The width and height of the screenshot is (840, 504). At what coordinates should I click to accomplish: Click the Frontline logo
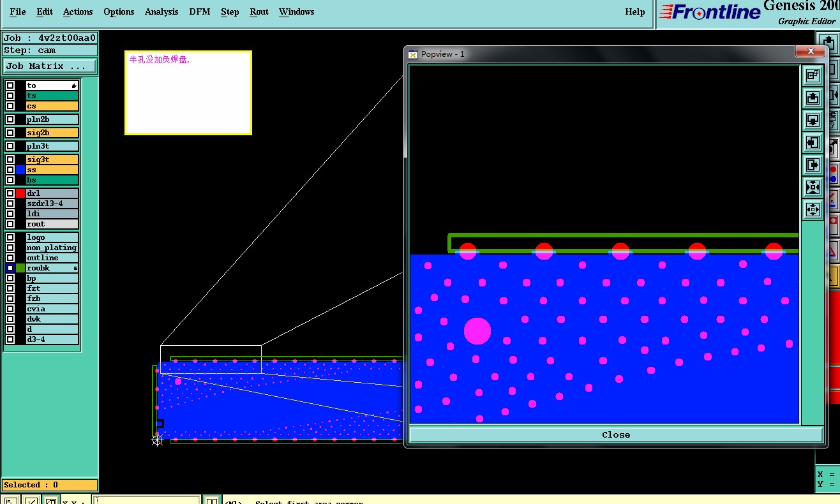click(710, 12)
